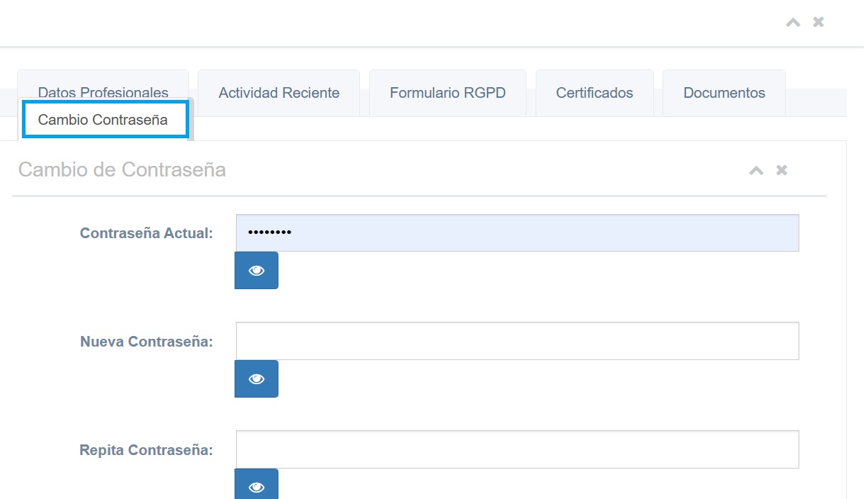Place cursor in Repita Contraseña field
This screenshot has width=868, height=499.
[x=517, y=449]
